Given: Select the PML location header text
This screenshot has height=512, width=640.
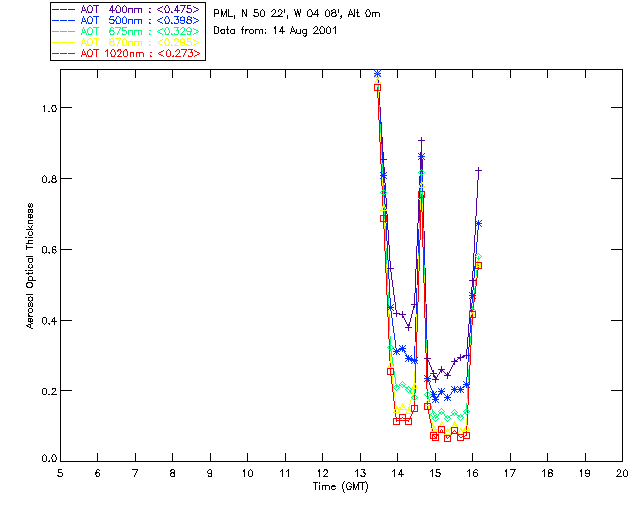Looking at the screenshot, I should (297, 14).
